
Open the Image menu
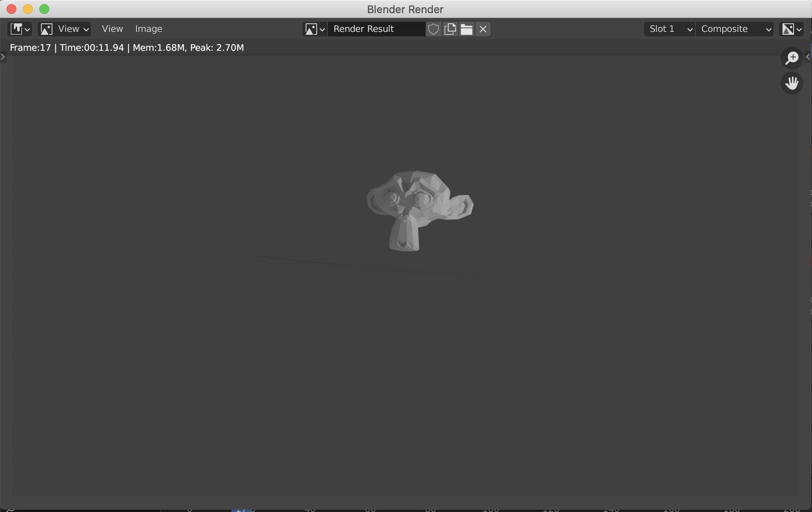pos(149,29)
